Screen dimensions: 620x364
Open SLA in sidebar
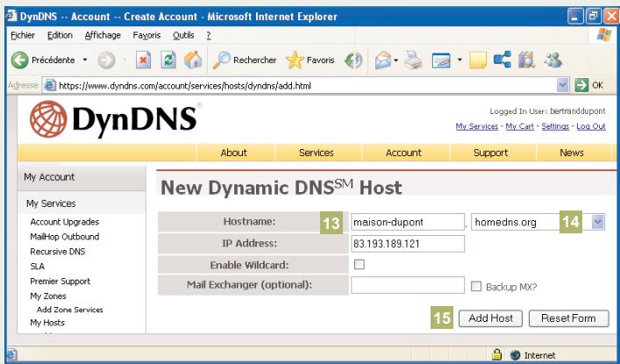pyautogui.click(x=37, y=267)
